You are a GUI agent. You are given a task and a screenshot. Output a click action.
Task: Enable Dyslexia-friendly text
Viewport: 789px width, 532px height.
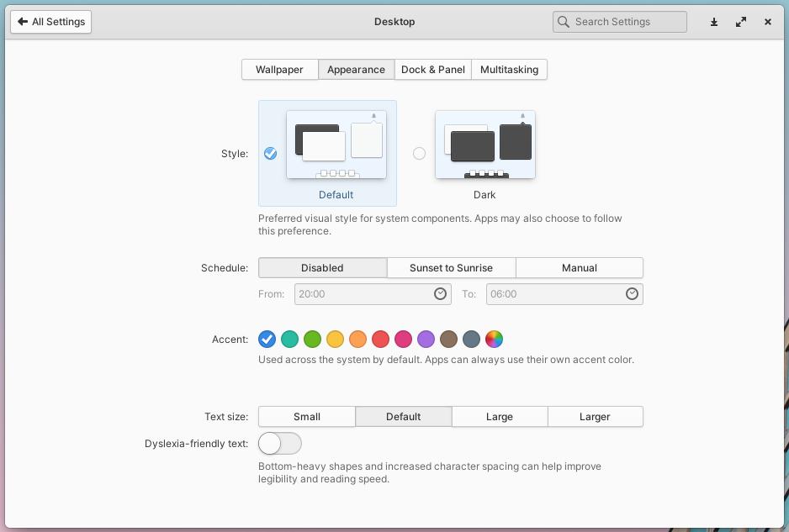click(x=279, y=443)
